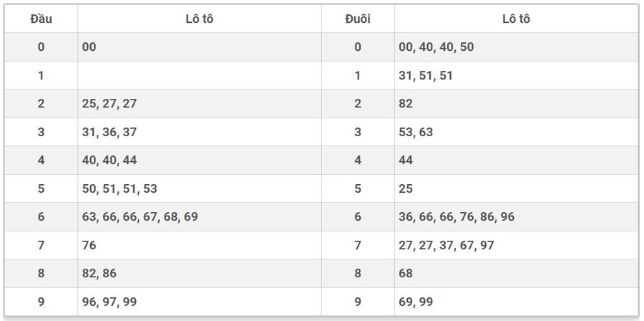Select the "69, 99" cell
644x321 pixels.
416,302
